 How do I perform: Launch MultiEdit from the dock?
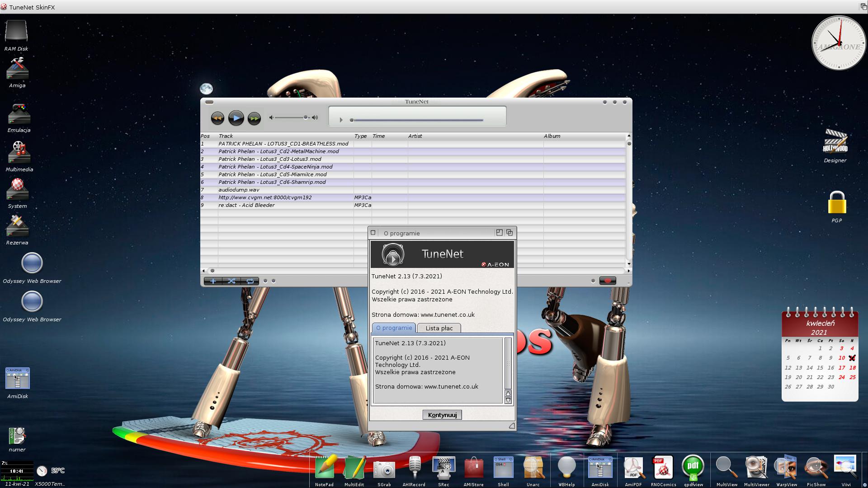click(354, 470)
